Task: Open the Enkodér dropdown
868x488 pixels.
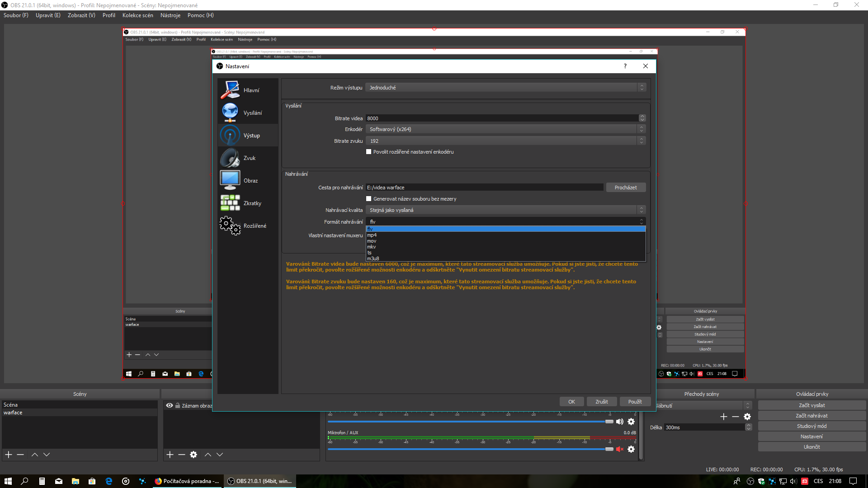Action: point(505,129)
